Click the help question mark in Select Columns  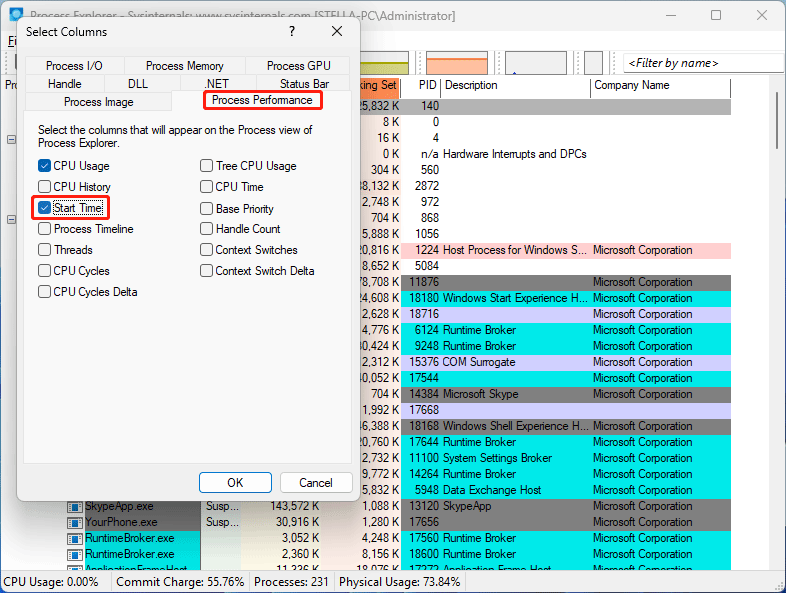tap(292, 32)
